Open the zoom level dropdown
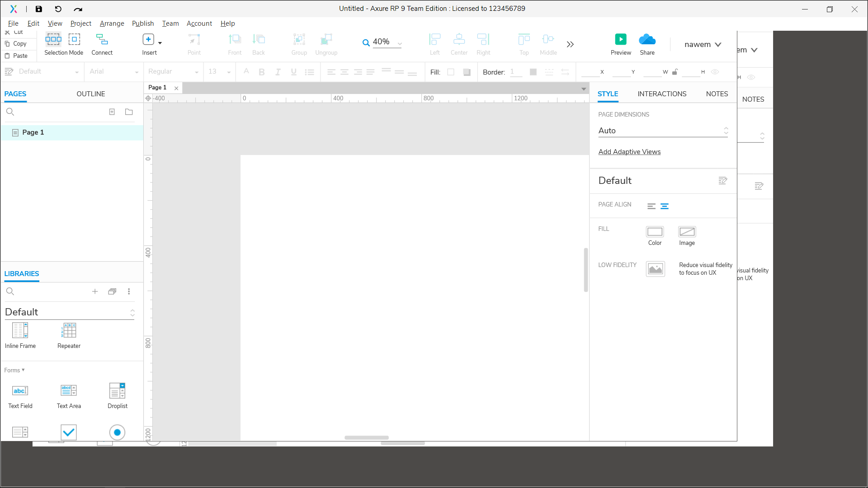The image size is (868, 488). coord(400,43)
